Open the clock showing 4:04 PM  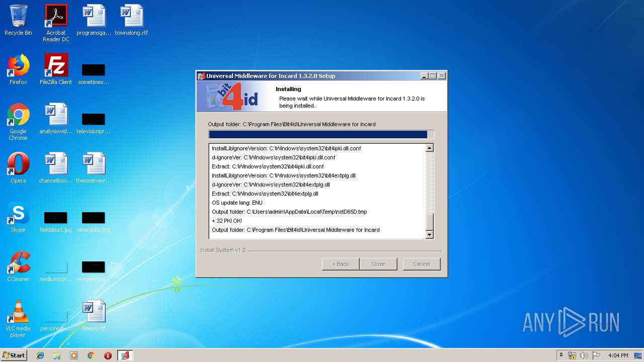[x=618, y=355]
